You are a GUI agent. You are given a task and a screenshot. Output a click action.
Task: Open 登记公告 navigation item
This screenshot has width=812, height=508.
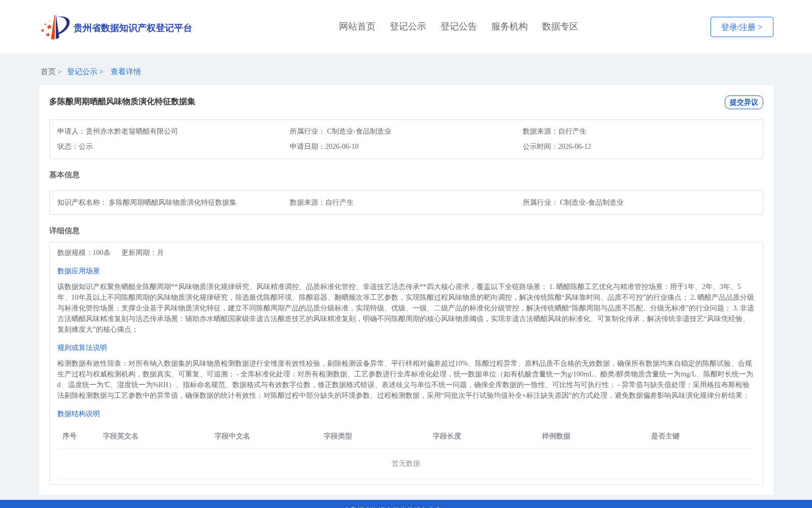click(x=459, y=26)
